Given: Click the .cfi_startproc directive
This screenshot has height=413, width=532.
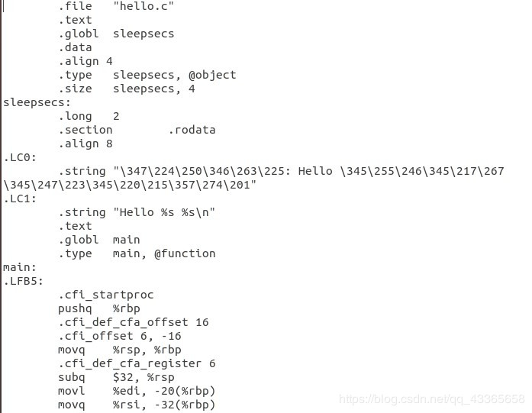Looking at the screenshot, I should click(x=106, y=295).
